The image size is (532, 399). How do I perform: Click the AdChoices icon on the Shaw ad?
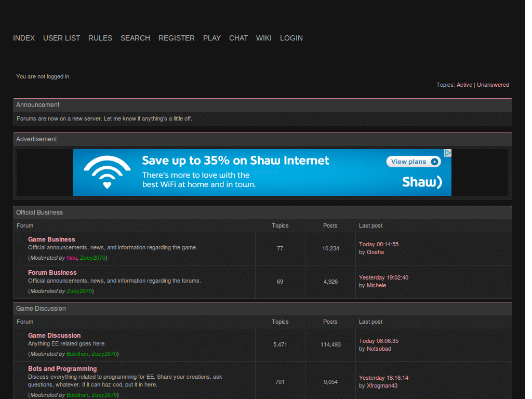tap(447, 152)
